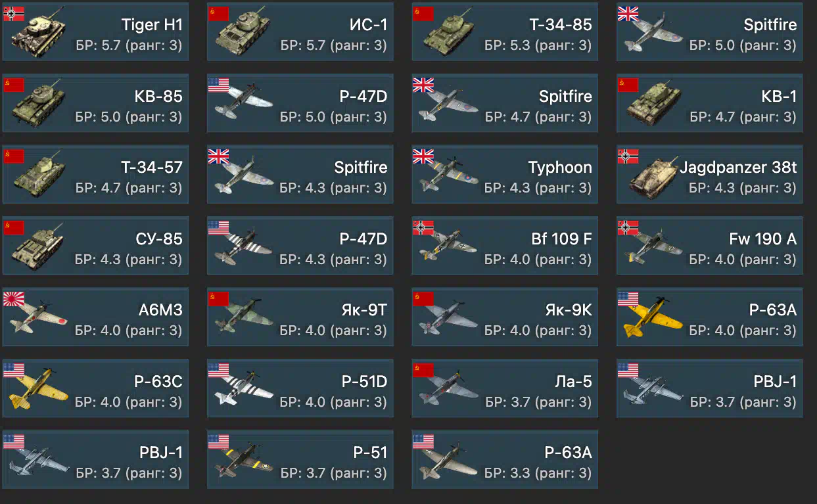817x504 pixels.
Task: Select the P-51 with BR 3.7
Action: pyautogui.click(x=300, y=459)
